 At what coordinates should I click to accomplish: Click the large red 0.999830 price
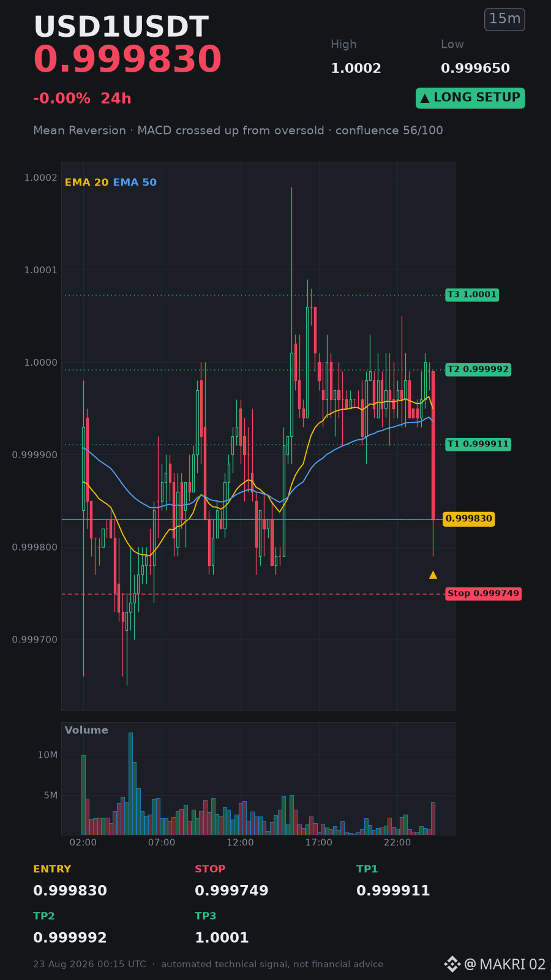(127, 60)
